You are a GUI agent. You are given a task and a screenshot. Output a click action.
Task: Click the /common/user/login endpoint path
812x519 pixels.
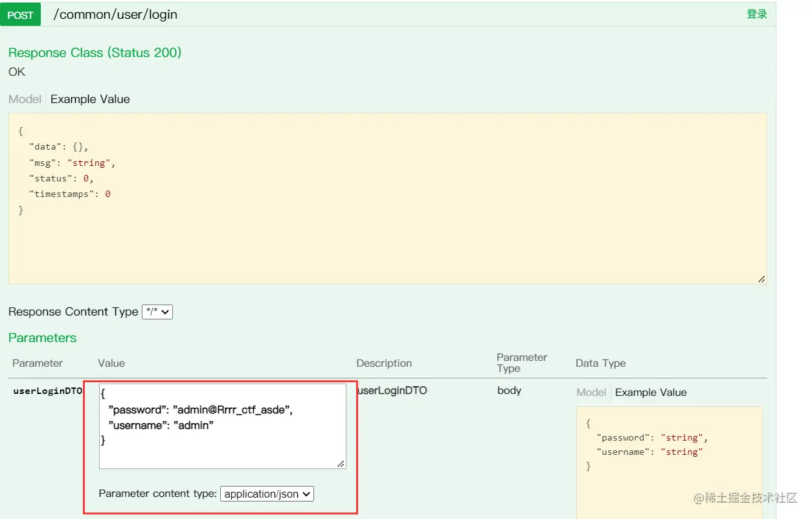click(115, 14)
